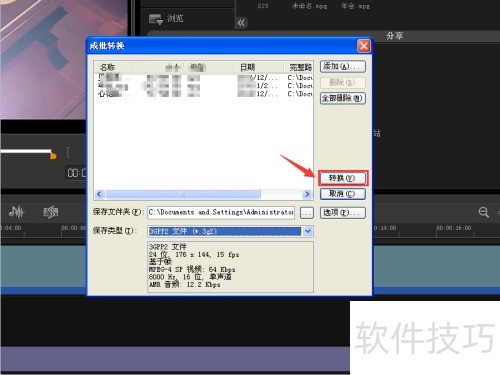Click the 添加 (Add) button
Screen dimensions: 500x375
(343, 66)
